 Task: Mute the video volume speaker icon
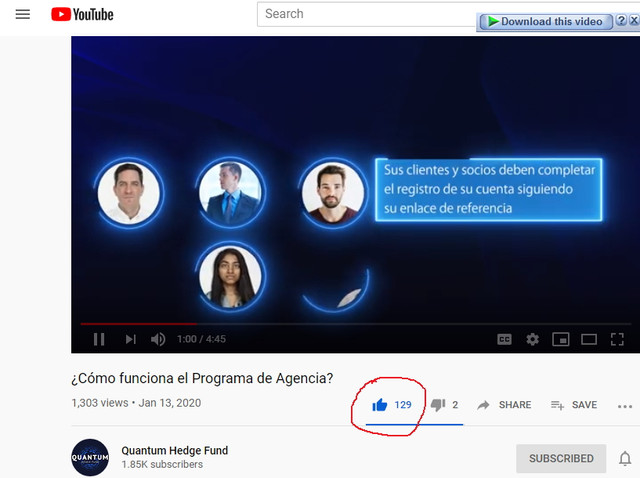pyautogui.click(x=158, y=339)
